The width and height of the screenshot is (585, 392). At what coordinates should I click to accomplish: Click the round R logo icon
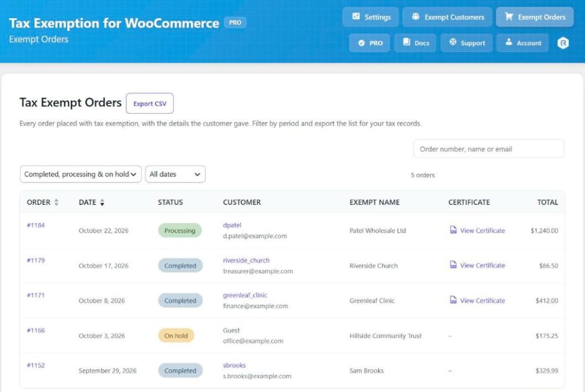coord(563,43)
